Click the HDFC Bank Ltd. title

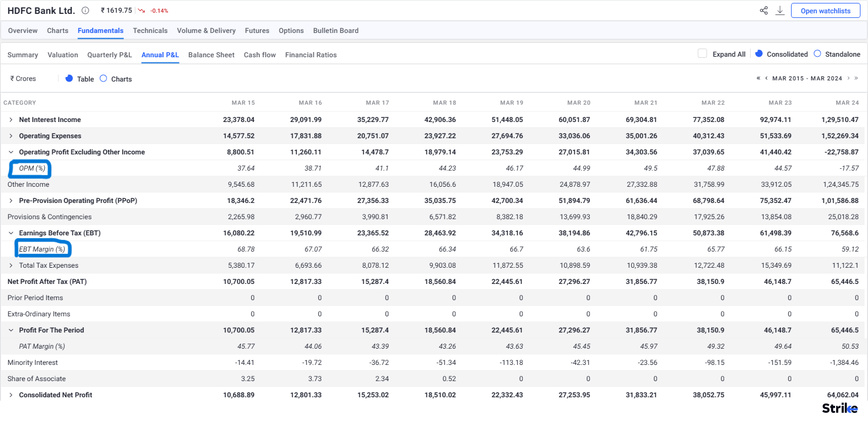point(41,10)
